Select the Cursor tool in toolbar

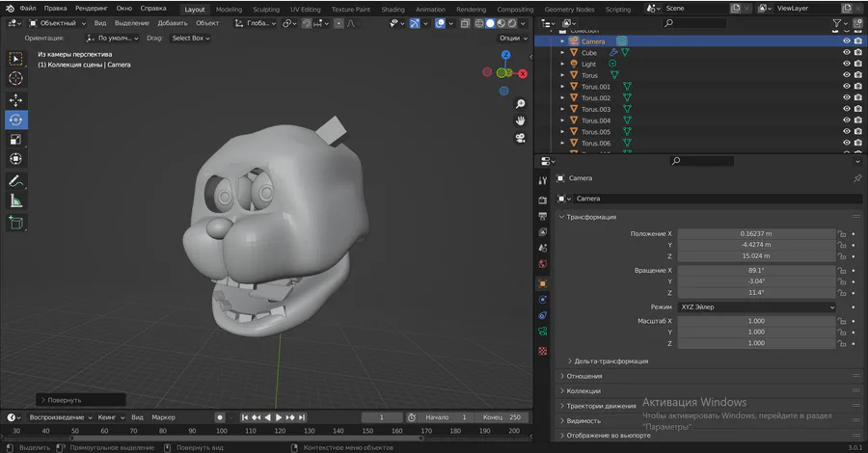pos(16,78)
